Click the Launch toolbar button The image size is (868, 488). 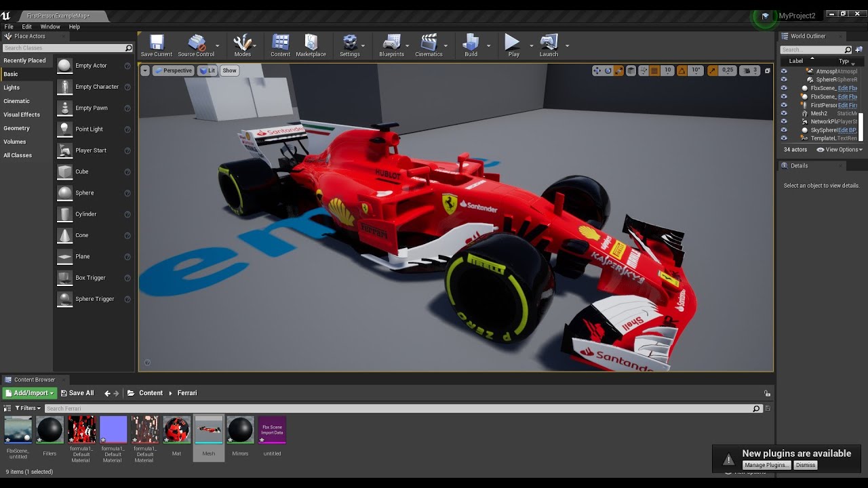(549, 46)
